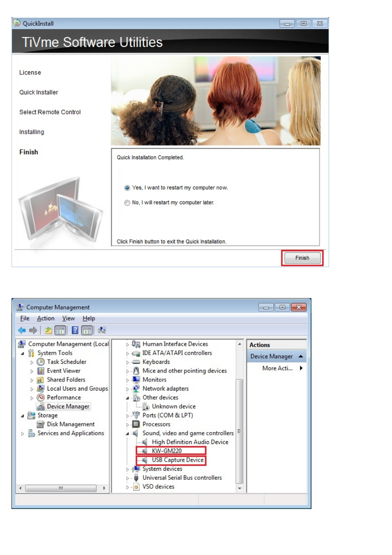Screen dimensions: 392x555
Task: Click the Shared Folders icon
Action: (x=41, y=380)
